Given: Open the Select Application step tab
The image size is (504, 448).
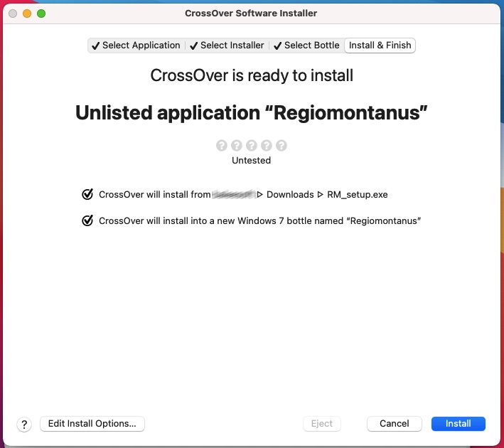Looking at the screenshot, I should 136,46.
